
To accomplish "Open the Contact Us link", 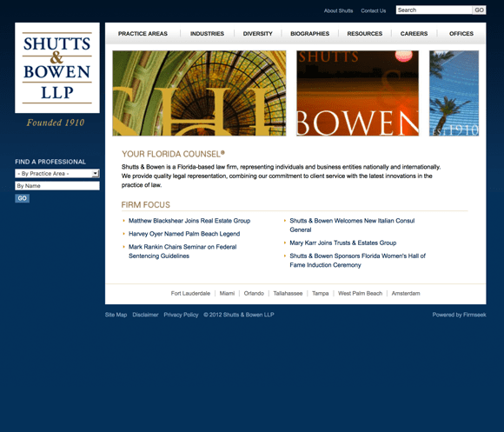I will [373, 10].
